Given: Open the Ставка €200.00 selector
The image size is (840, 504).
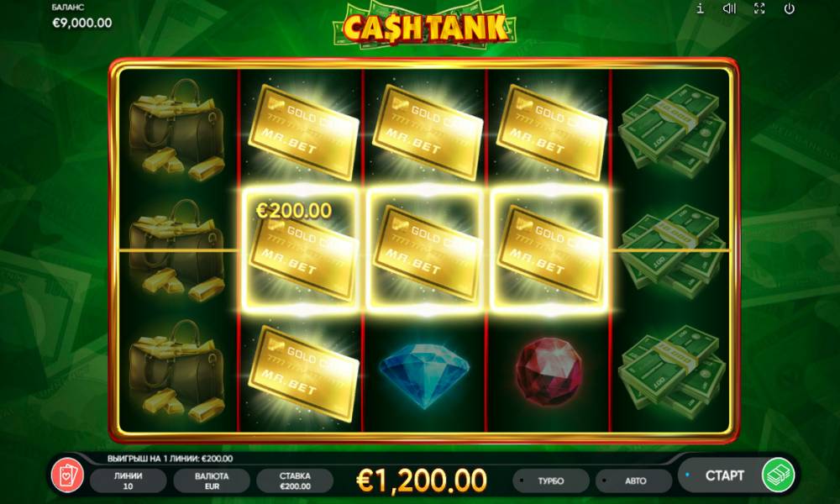Looking at the screenshot, I should (x=295, y=480).
